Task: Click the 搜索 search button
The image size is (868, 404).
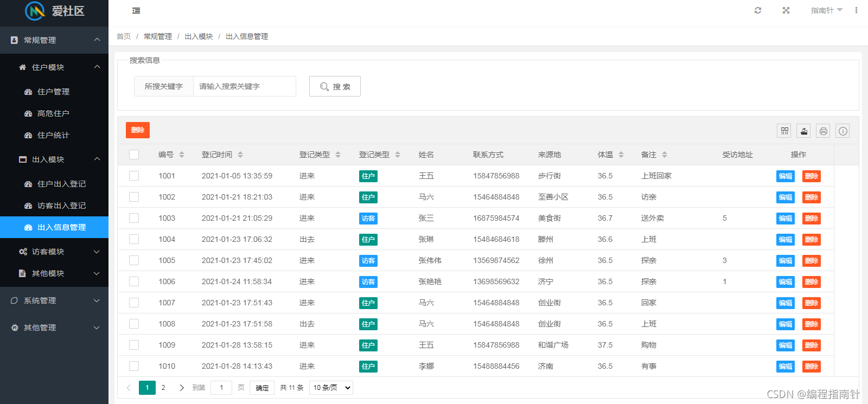Action: pos(335,86)
